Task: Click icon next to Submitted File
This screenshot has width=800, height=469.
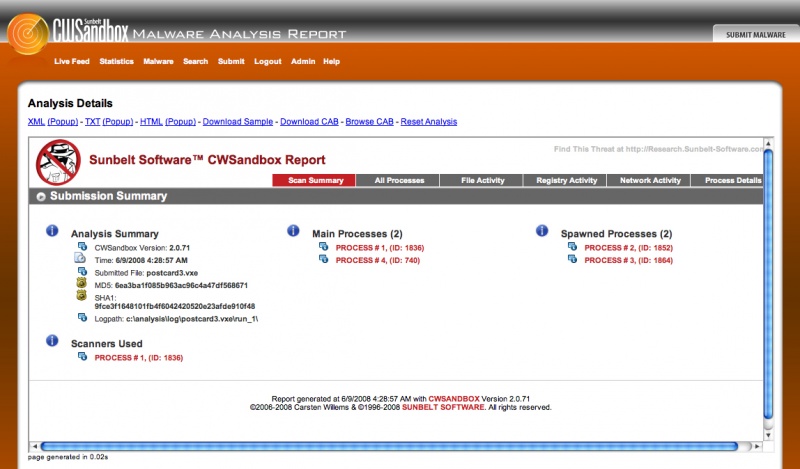Action: coord(82,271)
